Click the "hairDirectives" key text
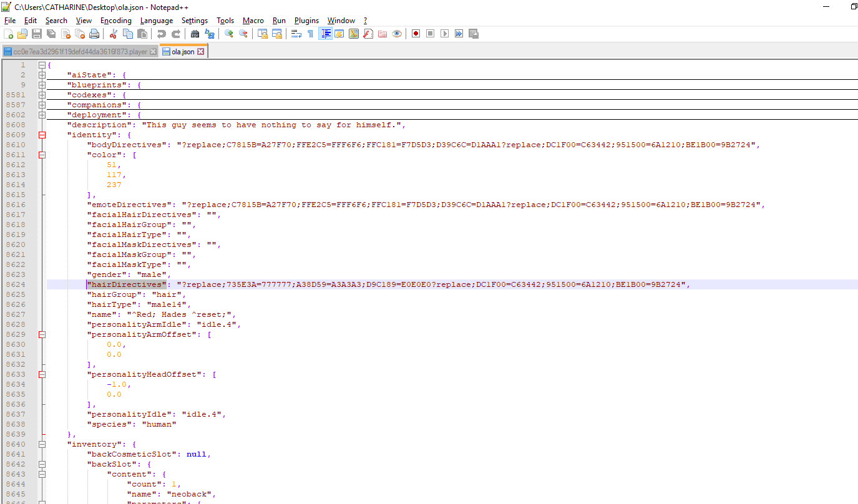Screen dimensions: 858x504 tap(127, 284)
